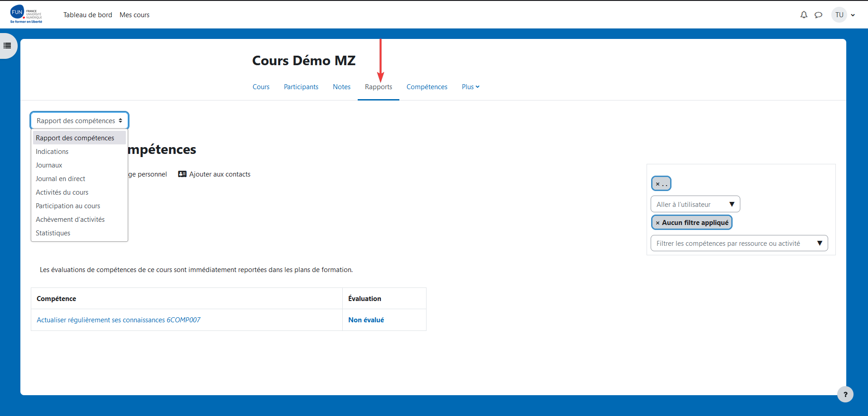Click the Cours Démo MZ title
Viewport: 868px width, 416px height.
coord(304,61)
